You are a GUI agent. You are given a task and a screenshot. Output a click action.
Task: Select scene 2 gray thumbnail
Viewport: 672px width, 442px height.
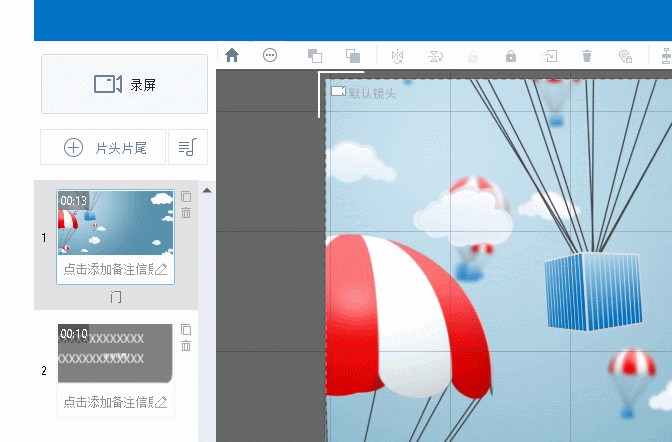click(115, 353)
